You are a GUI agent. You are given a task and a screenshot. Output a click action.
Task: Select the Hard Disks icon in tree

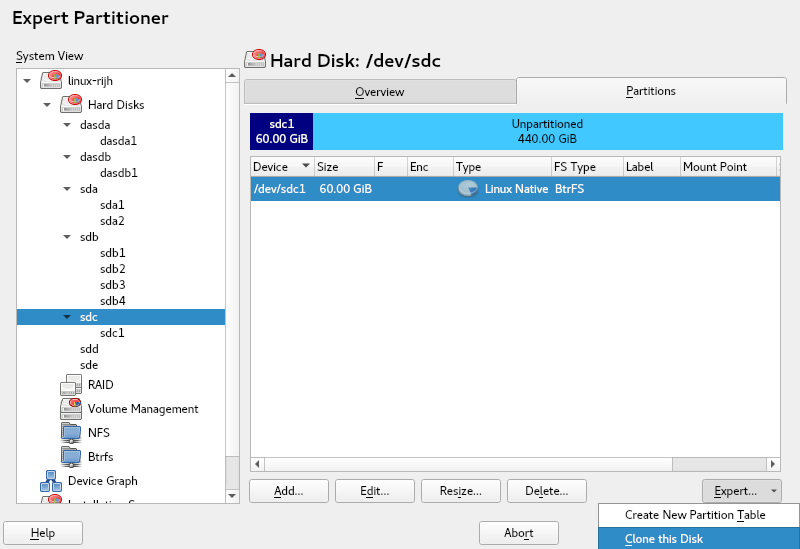(x=71, y=104)
